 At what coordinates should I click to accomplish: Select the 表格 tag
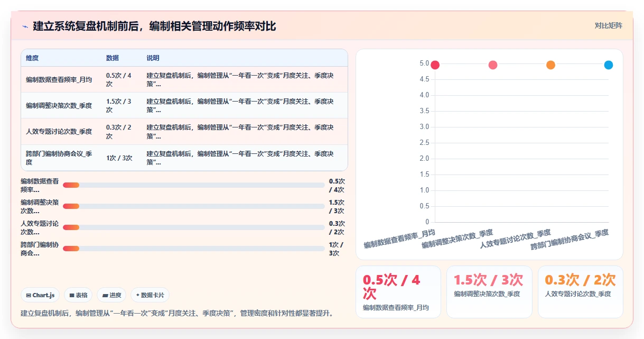click(x=79, y=295)
